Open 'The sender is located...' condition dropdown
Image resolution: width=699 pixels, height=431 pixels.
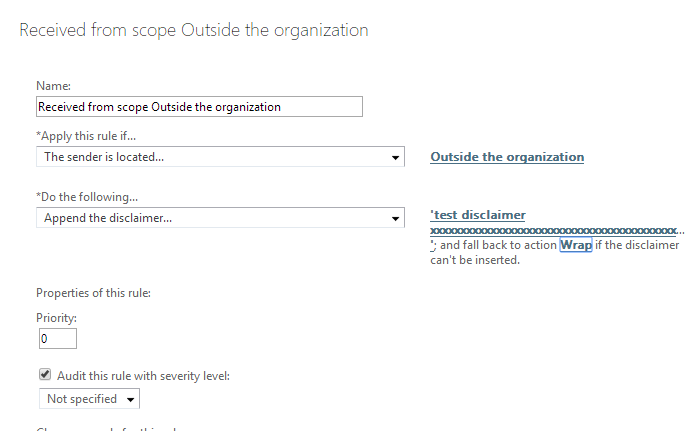[x=220, y=157]
